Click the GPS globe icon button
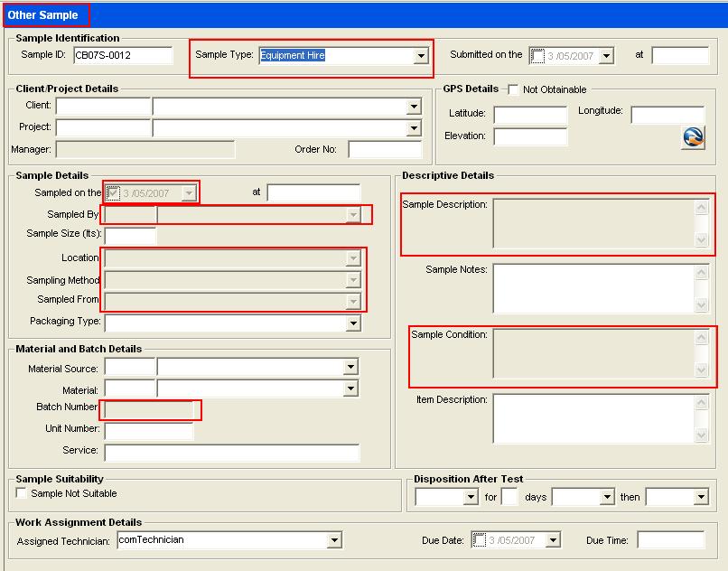 [693, 137]
